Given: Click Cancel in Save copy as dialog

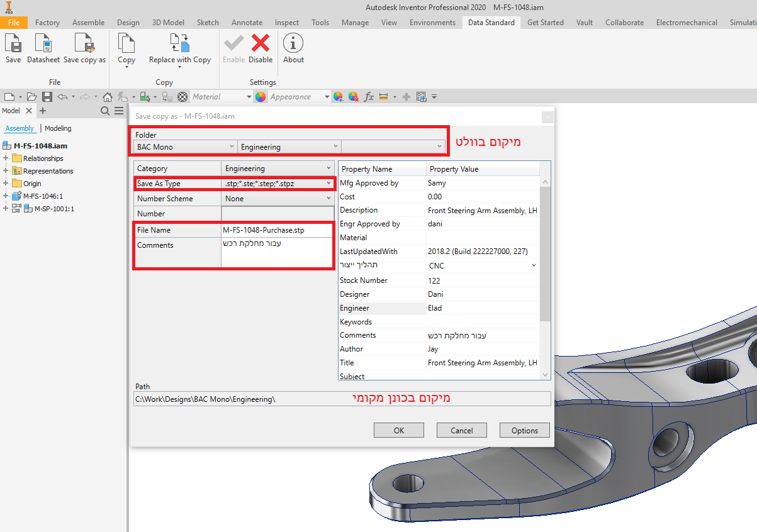Looking at the screenshot, I should [462, 431].
